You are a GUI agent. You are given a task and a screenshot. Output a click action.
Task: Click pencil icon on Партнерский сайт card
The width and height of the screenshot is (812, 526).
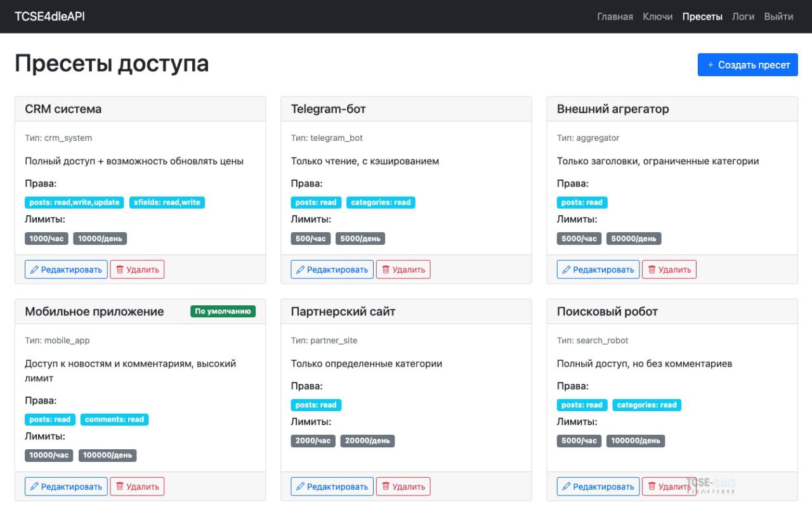click(301, 487)
